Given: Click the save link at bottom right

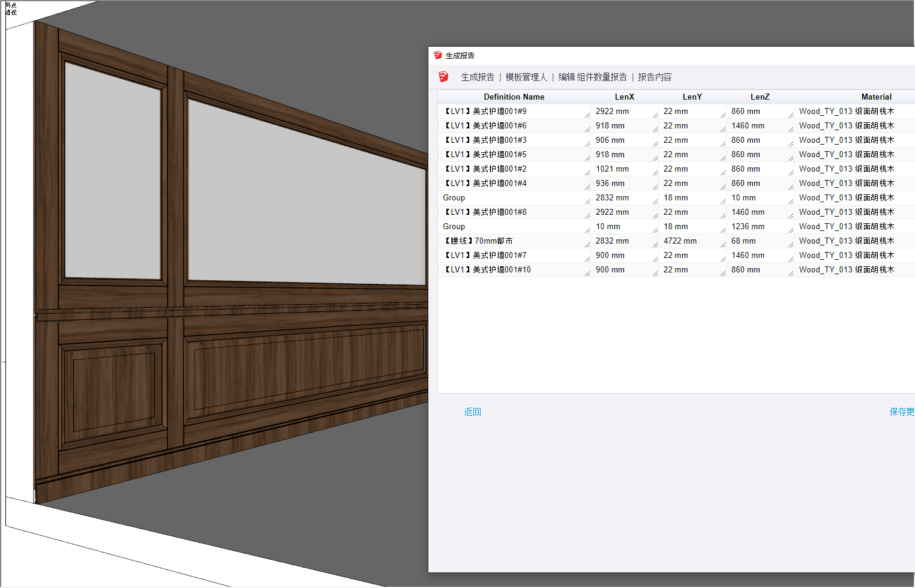Looking at the screenshot, I should point(901,412).
